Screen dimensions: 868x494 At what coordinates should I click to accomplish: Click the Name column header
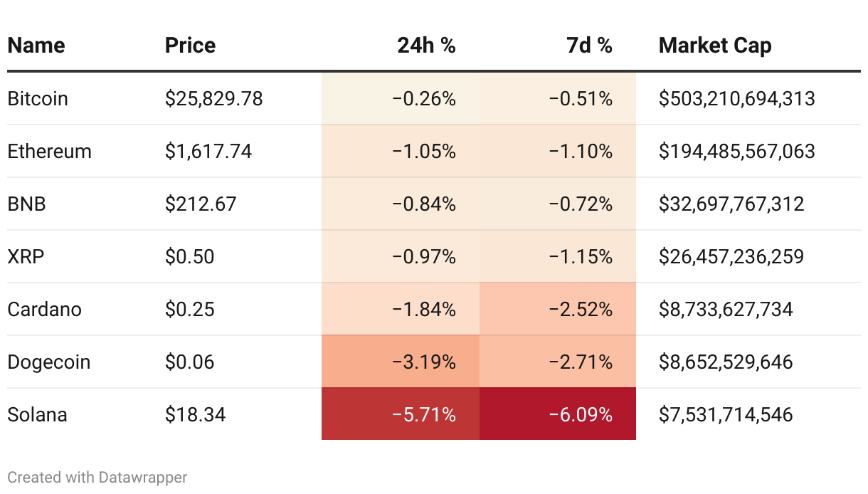tap(36, 46)
